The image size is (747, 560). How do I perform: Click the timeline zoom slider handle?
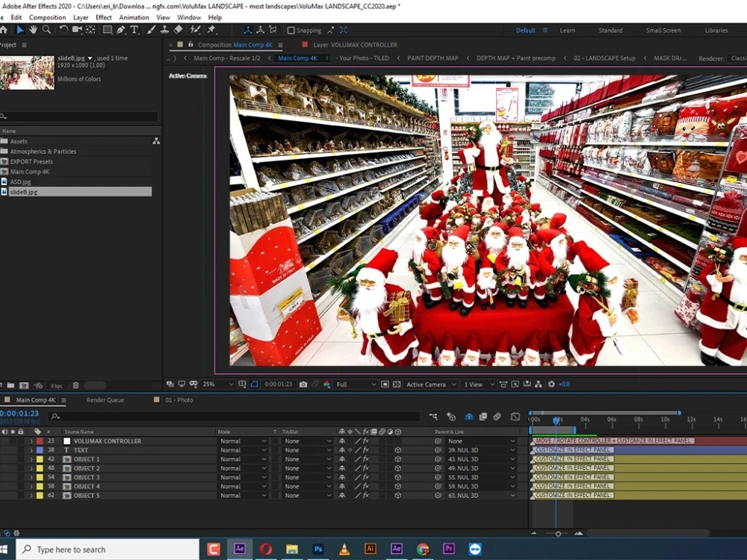pos(558,534)
